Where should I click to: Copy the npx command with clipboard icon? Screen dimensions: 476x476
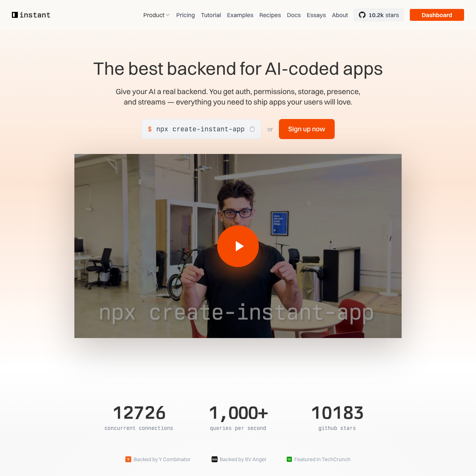[252, 129]
